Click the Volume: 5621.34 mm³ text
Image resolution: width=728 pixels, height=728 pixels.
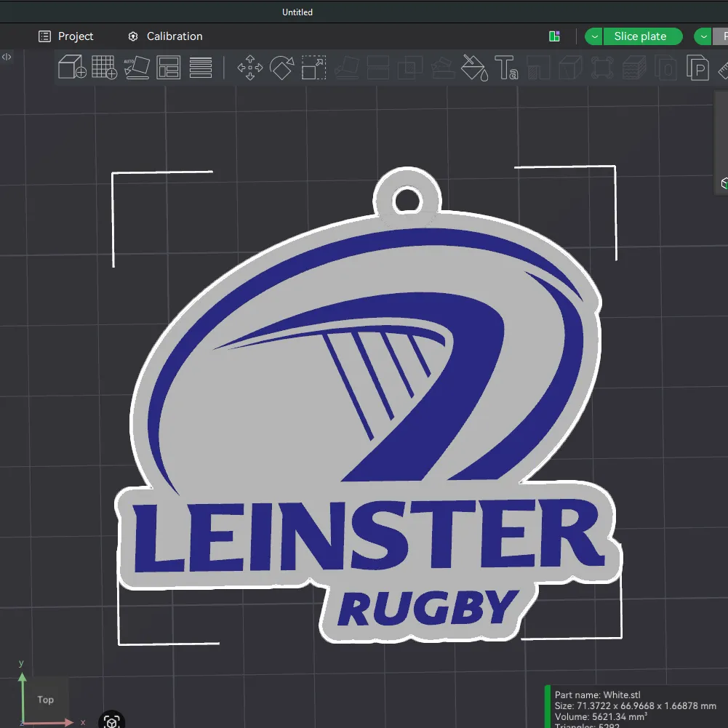[x=601, y=716]
